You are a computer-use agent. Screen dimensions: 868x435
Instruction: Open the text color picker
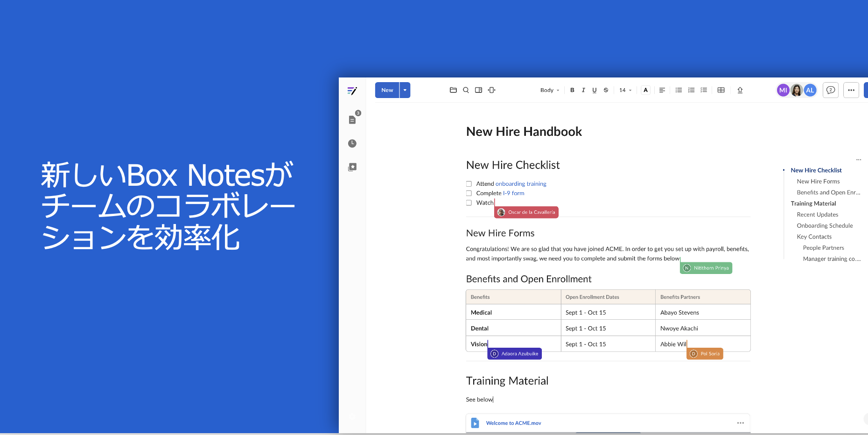click(645, 90)
